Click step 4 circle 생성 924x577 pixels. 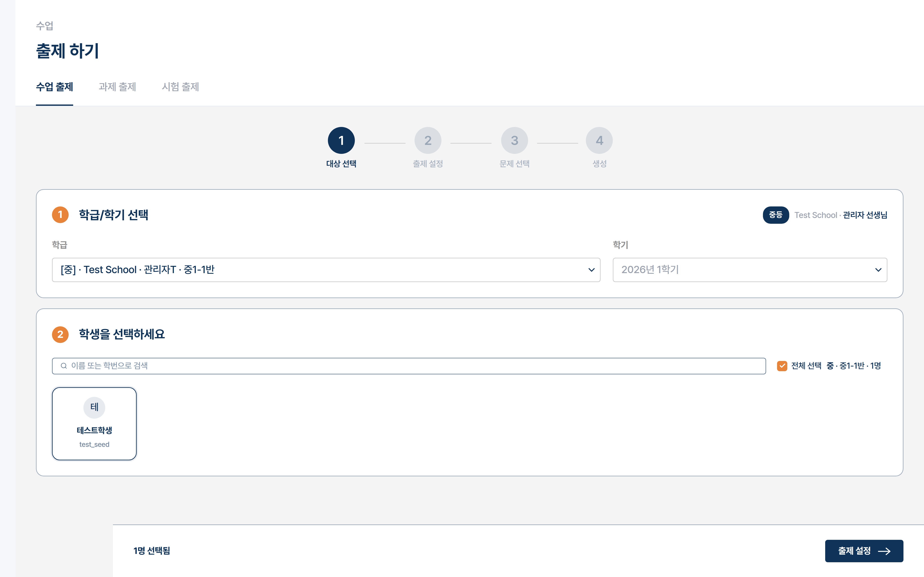[x=599, y=140]
